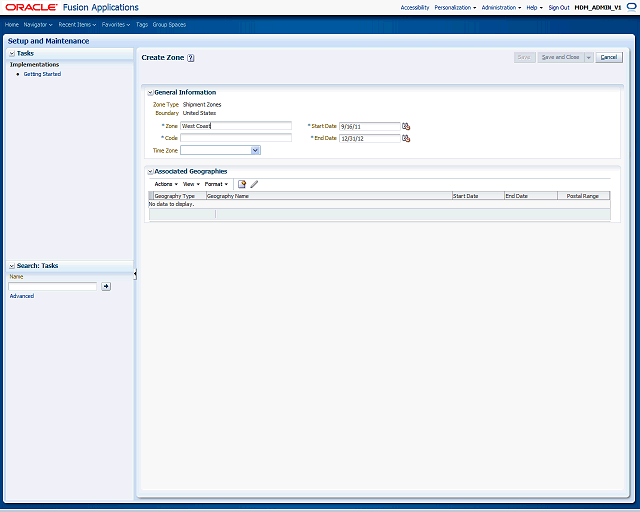This screenshot has width=640, height=512.
Task: Click the Advanced search link
Action: (x=22, y=296)
